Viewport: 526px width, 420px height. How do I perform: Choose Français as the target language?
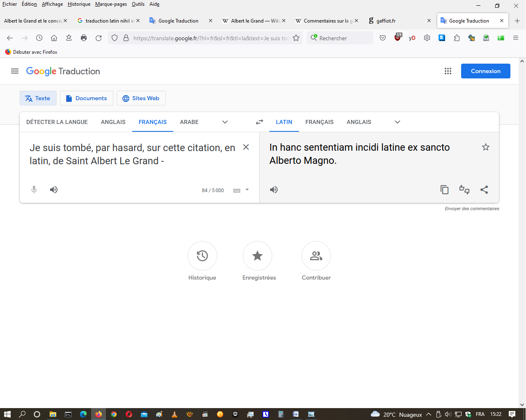319,122
